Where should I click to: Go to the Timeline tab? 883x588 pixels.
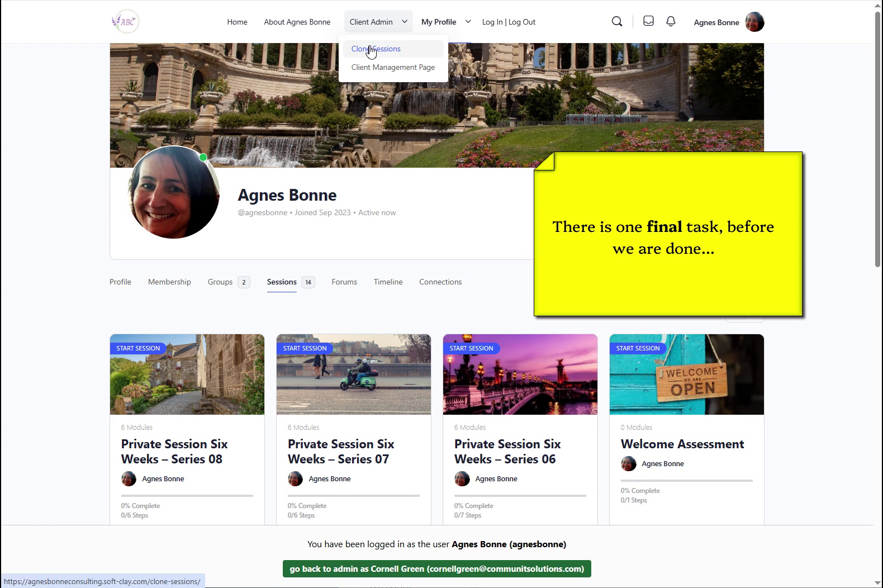coord(388,282)
